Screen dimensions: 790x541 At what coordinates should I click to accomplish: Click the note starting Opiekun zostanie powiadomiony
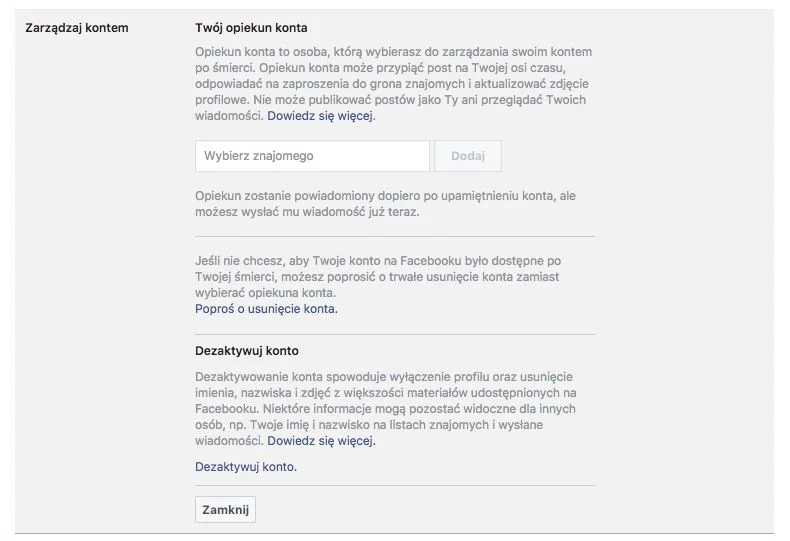385,204
